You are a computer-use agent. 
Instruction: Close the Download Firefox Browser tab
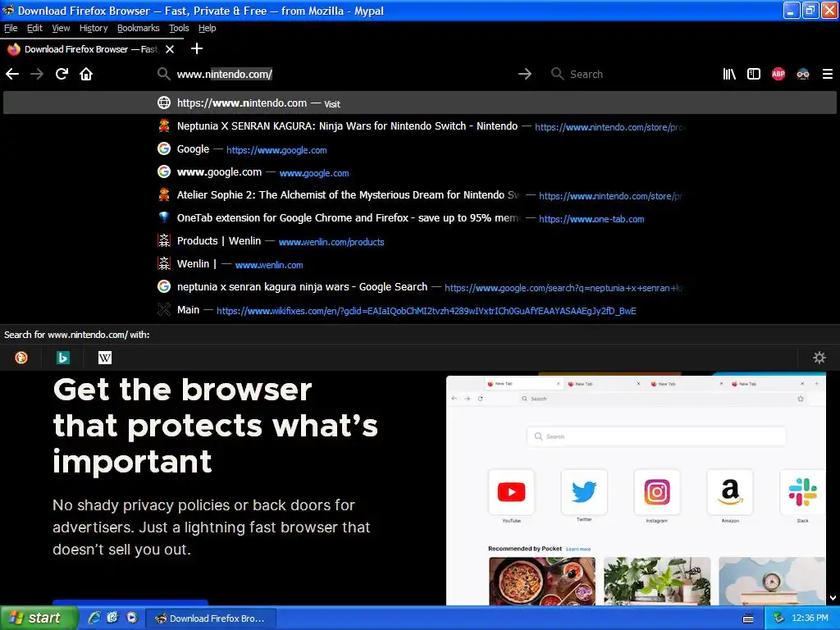pos(170,49)
